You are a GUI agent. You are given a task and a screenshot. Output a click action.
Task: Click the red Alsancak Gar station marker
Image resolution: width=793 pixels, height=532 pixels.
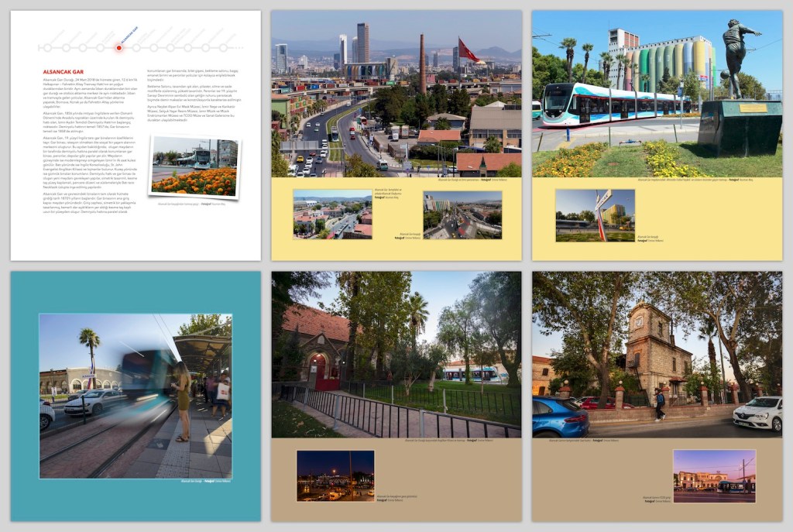coord(118,47)
